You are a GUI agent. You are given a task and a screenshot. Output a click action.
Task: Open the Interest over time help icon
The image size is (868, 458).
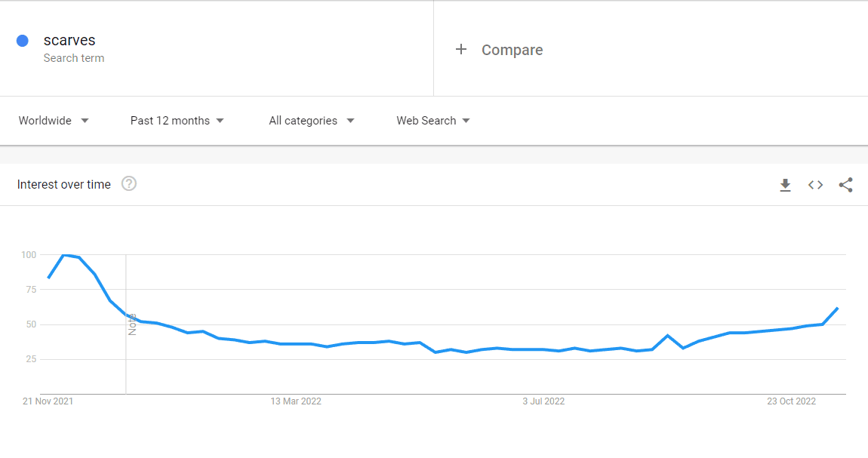pos(129,183)
